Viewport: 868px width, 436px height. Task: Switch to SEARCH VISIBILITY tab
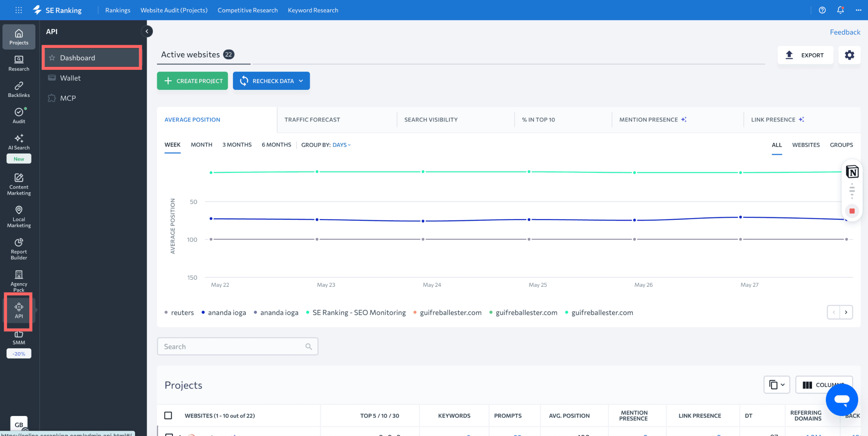coord(431,119)
